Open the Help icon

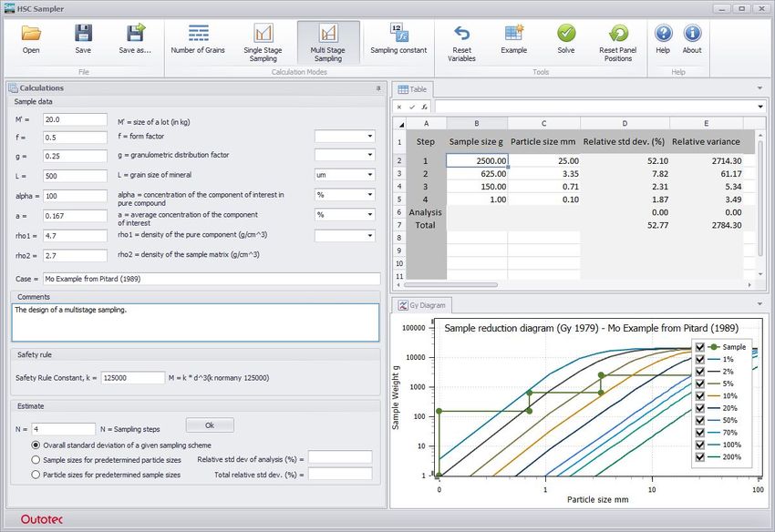663,39
